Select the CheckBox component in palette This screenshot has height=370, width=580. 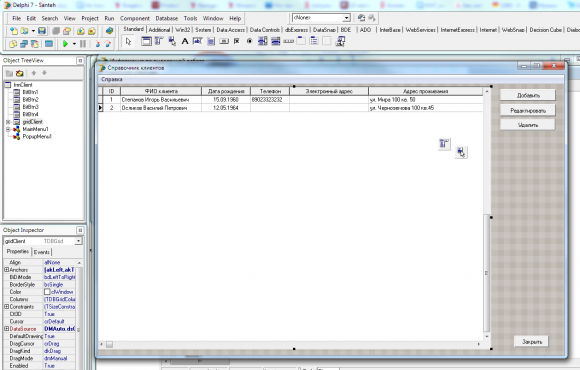tap(237, 41)
